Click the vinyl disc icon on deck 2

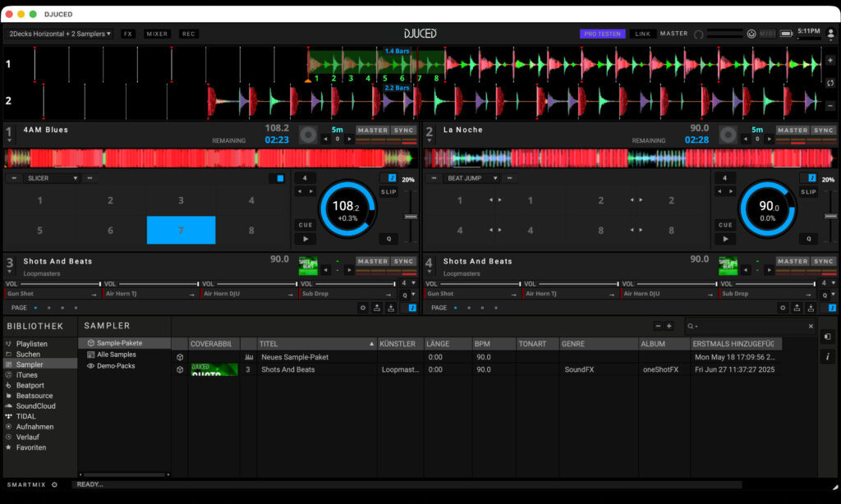(x=728, y=135)
